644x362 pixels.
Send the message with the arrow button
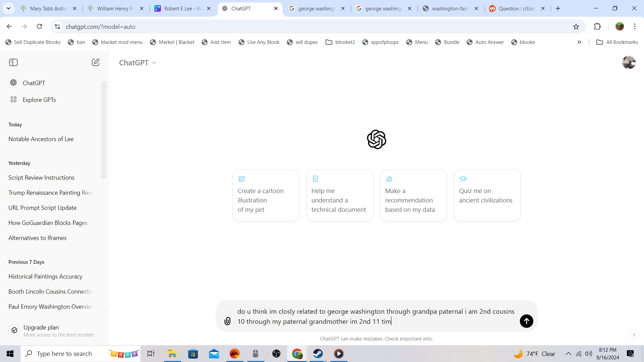(x=527, y=321)
